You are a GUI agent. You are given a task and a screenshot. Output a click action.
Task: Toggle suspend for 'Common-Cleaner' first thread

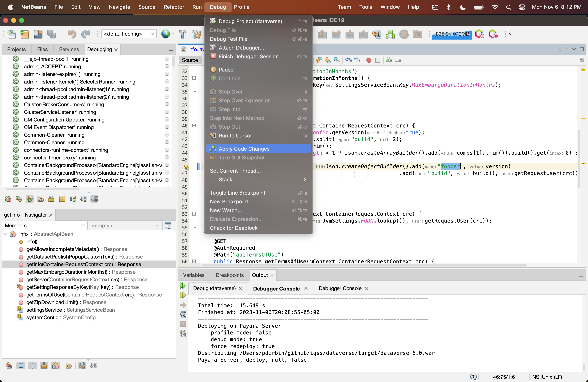(x=167, y=135)
